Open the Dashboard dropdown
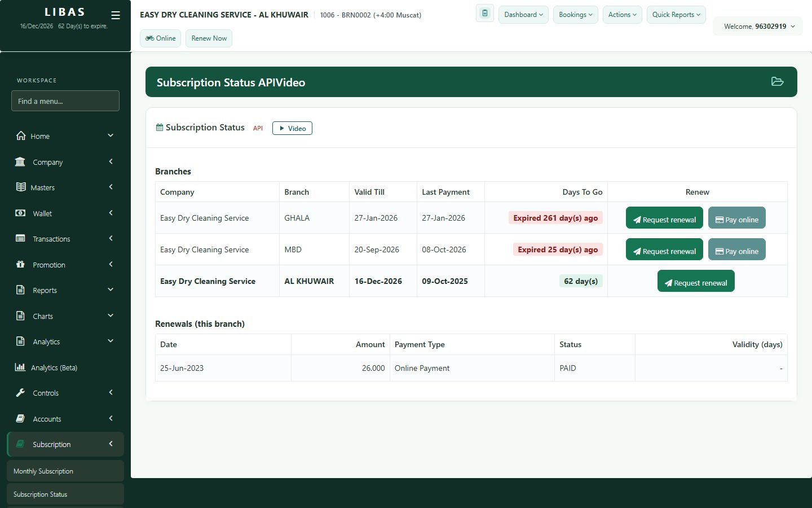812x508 pixels. tap(523, 15)
